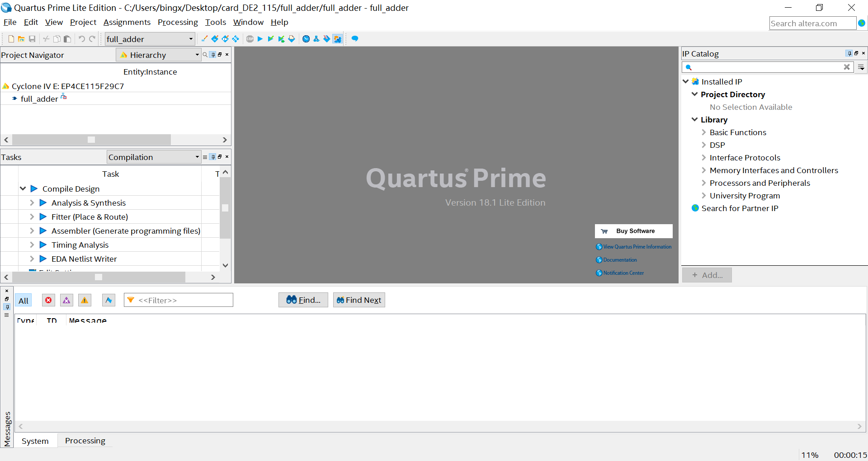Image resolution: width=868 pixels, height=461 pixels.
Task: Toggle pin on Tasks panel
Action: click(213, 157)
